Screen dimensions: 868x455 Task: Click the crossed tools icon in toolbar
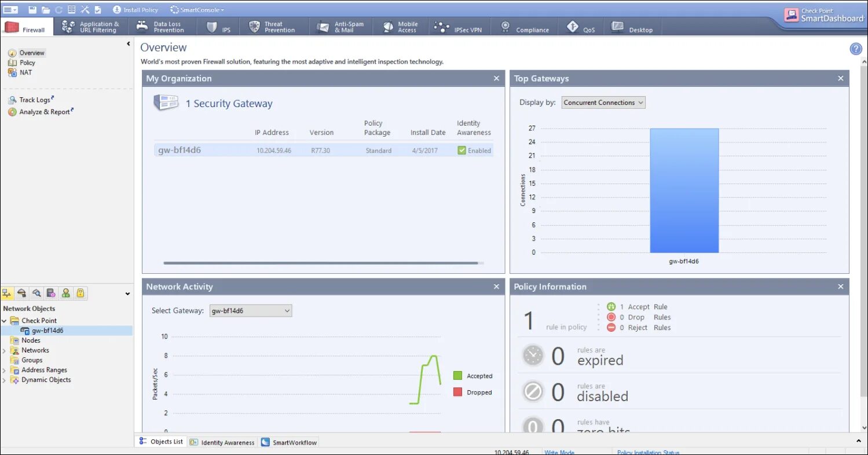pos(85,9)
